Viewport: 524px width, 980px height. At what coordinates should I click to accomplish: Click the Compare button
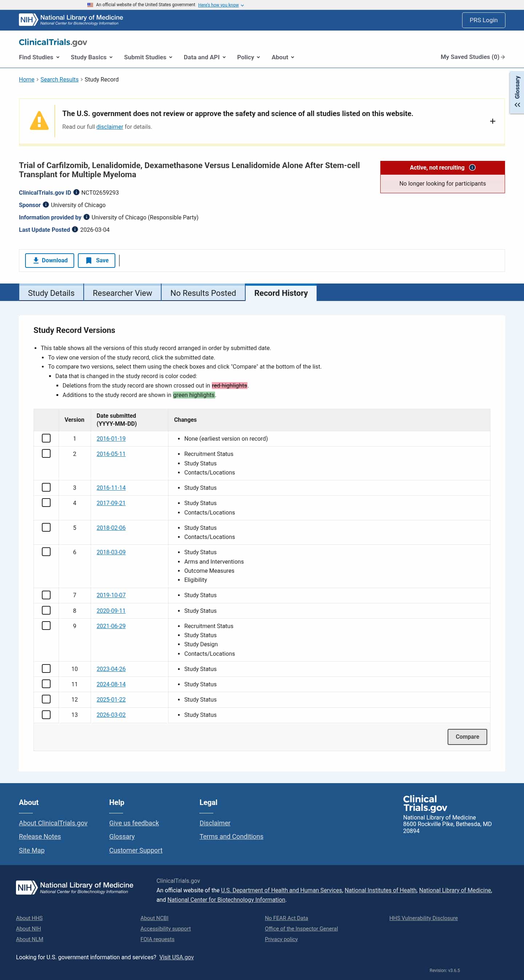467,737
